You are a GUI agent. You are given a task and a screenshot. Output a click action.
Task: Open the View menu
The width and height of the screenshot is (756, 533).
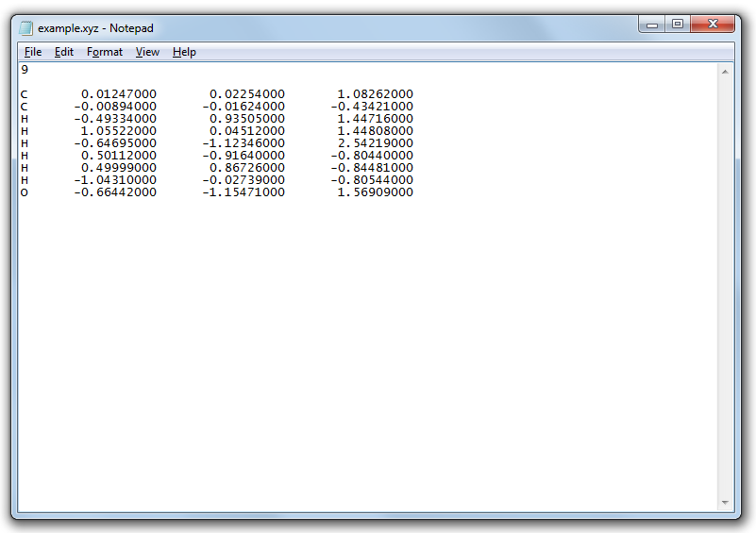click(147, 52)
